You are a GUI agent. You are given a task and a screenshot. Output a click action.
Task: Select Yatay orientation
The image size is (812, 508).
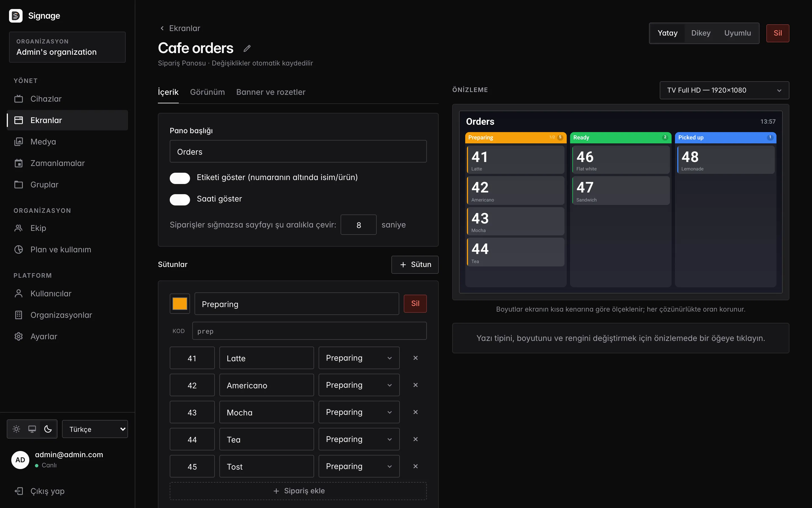click(667, 33)
